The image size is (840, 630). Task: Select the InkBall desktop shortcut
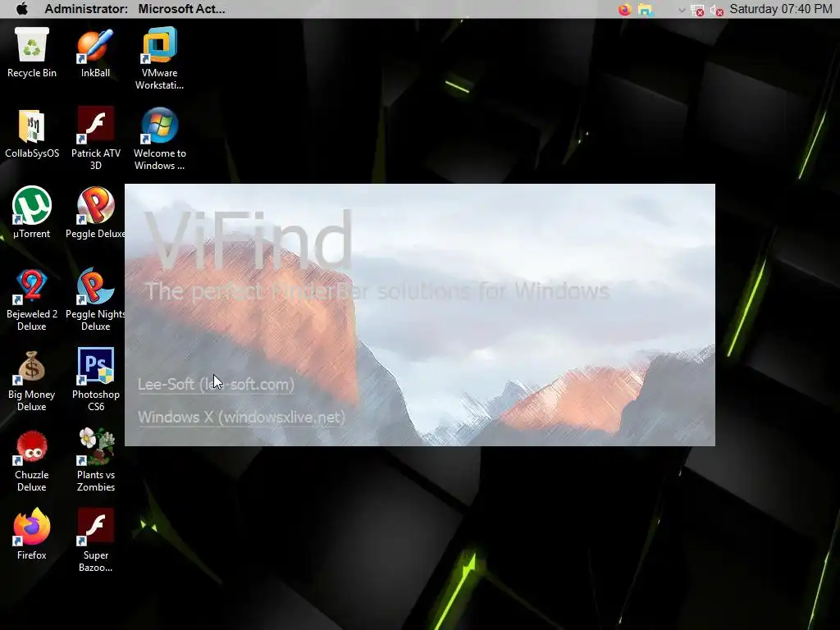pos(95,52)
